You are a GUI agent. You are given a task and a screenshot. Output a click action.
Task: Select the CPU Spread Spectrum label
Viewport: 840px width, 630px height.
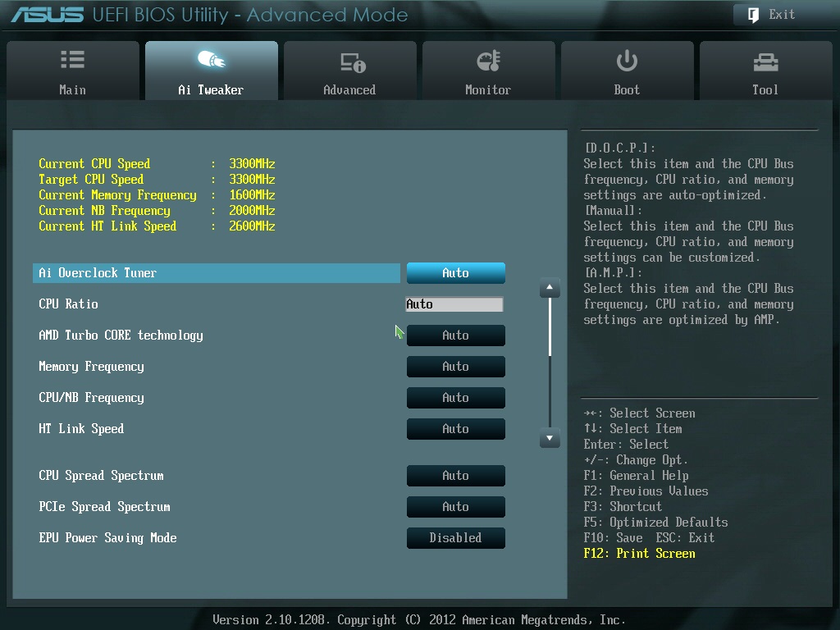pos(101,475)
